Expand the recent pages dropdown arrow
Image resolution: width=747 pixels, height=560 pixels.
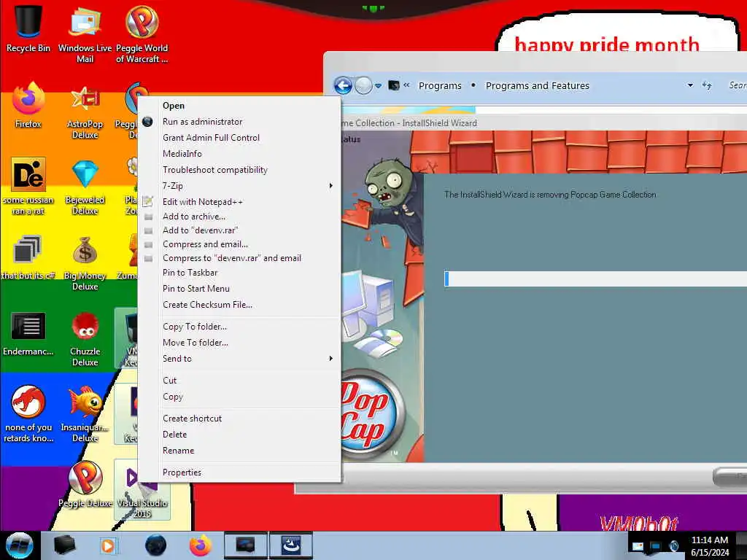click(x=379, y=86)
